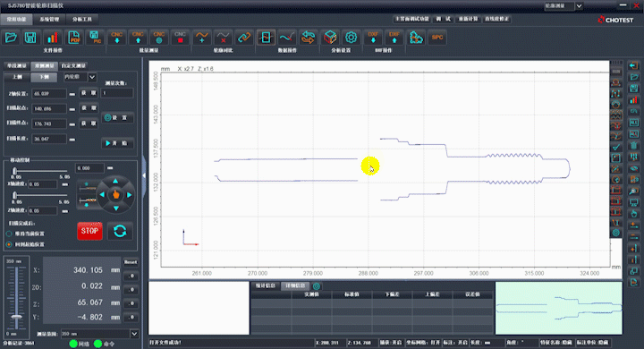Screen dimensions: 644x349
Task: Toggle the round switch beside X coordinate
Action: click(131, 276)
